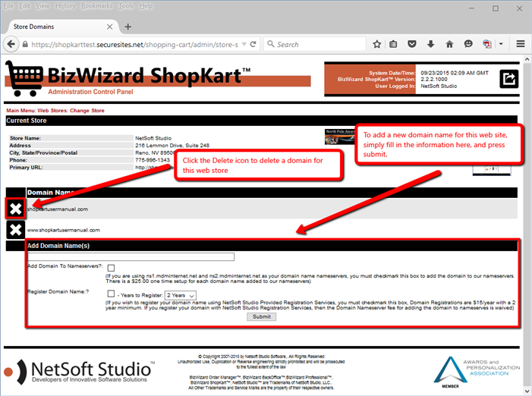Close the Store Domains tab
The height and width of the screenshot is (396, 532).
pos(109,27)
